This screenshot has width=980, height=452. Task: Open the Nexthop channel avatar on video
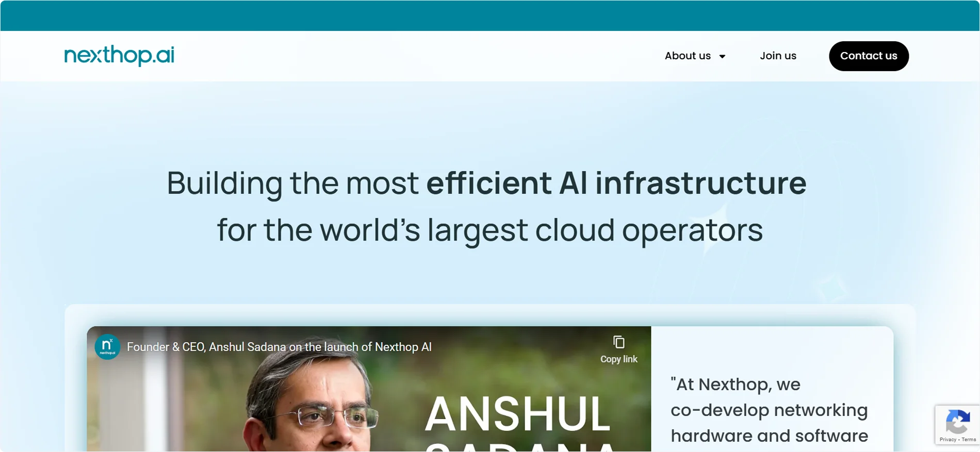(x=107, y=347)
